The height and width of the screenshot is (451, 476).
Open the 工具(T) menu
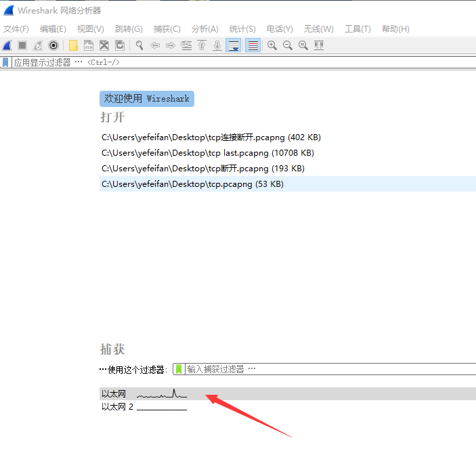pos(358,29)
